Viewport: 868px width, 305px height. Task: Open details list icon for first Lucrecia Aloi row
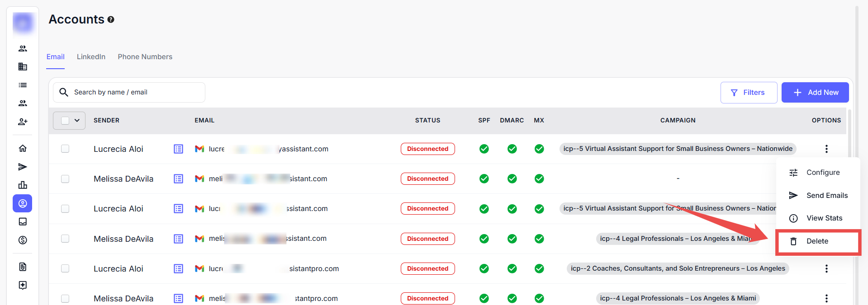pyautogui.click(x=178, y=149)
